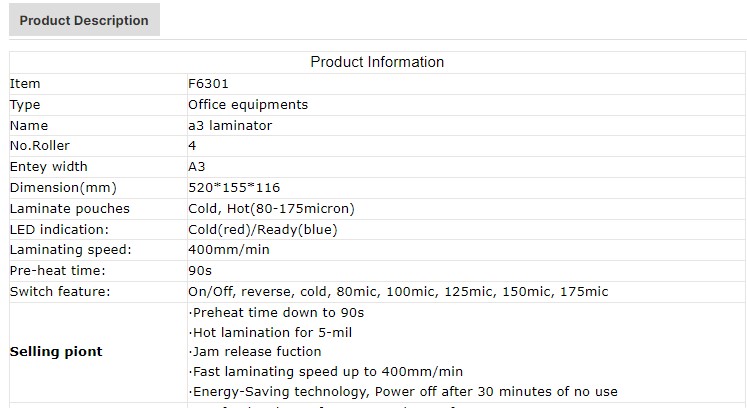Click the switch feature options list text
Viewport: 747px width, 408px height.
click(x=398, y=292)
